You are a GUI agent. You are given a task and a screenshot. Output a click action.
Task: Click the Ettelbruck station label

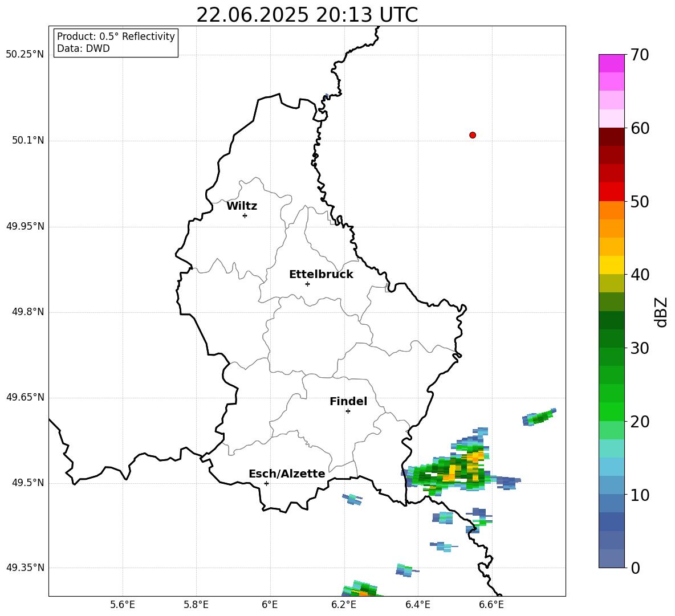point(321,275)
